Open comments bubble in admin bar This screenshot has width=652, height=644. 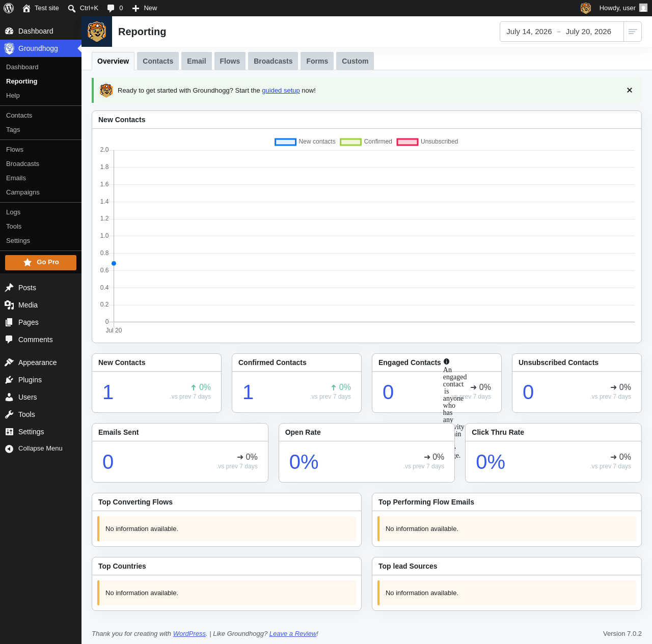coord(111,8)
